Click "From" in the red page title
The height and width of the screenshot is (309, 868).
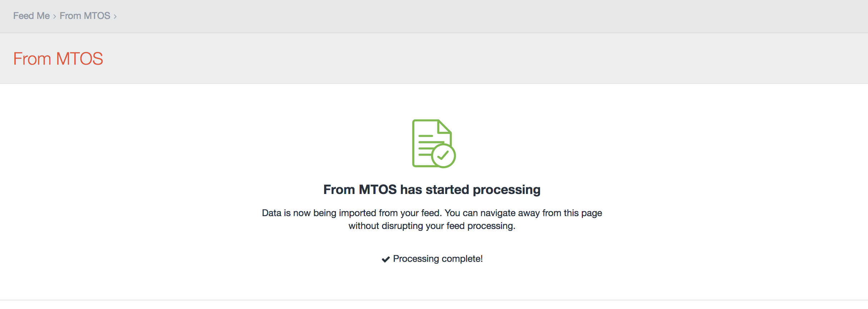[32, 59]
